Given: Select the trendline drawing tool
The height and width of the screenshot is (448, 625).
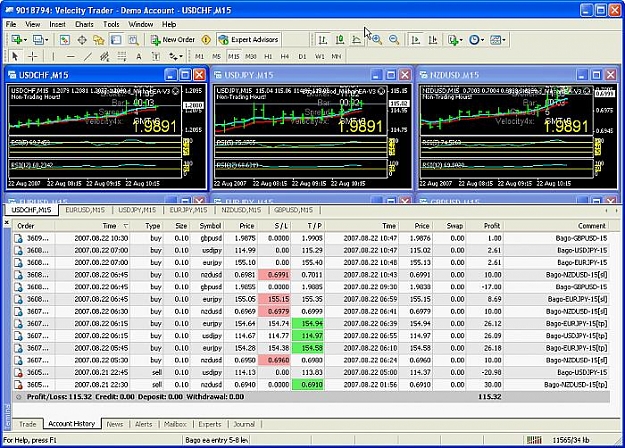Looking at the screenshot, I should click(x=88, y=57).
